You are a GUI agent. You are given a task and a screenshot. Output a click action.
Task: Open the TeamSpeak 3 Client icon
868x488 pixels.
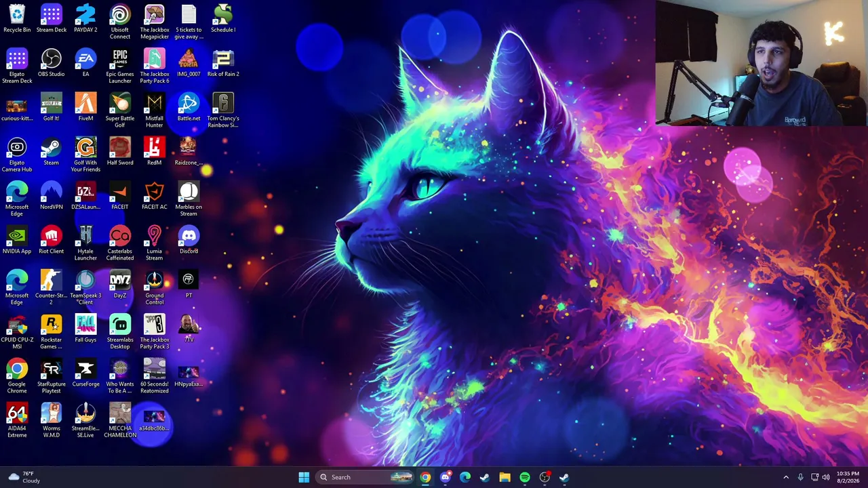[x=85, y=287]
